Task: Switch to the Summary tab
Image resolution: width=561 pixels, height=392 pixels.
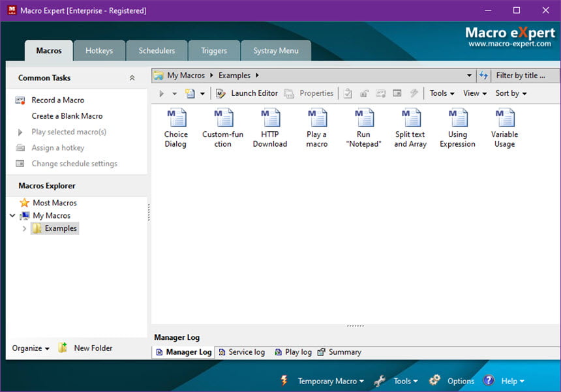Action: click(339, 352)
